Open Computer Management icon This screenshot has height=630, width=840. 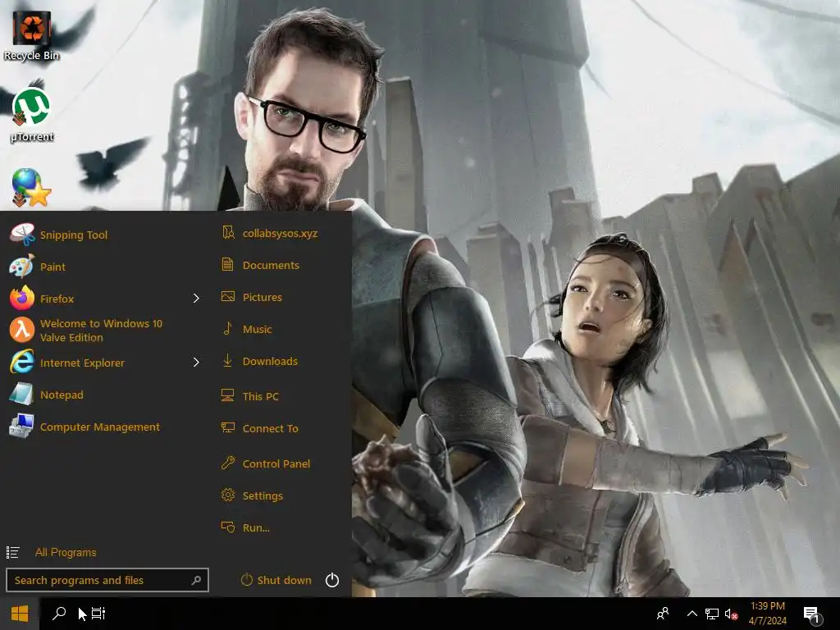coord(22,427)
